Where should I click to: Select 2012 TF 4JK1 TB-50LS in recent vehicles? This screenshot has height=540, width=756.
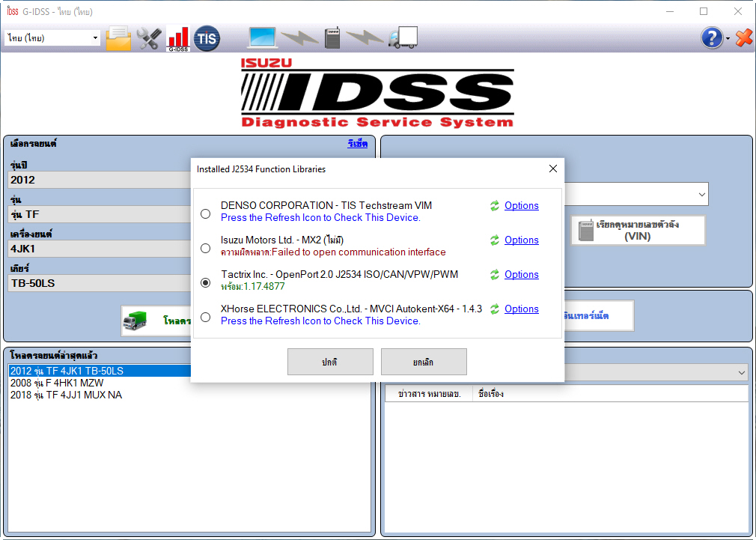[100, 371]
